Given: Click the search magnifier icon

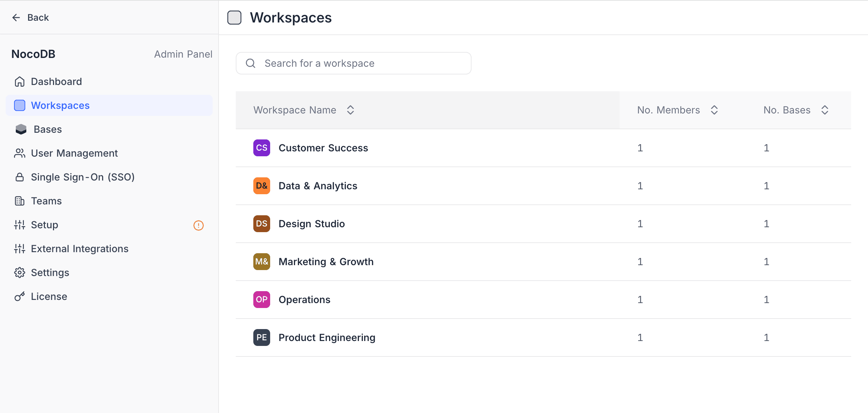Looking at the screenshot, I should tap(251, 63).
